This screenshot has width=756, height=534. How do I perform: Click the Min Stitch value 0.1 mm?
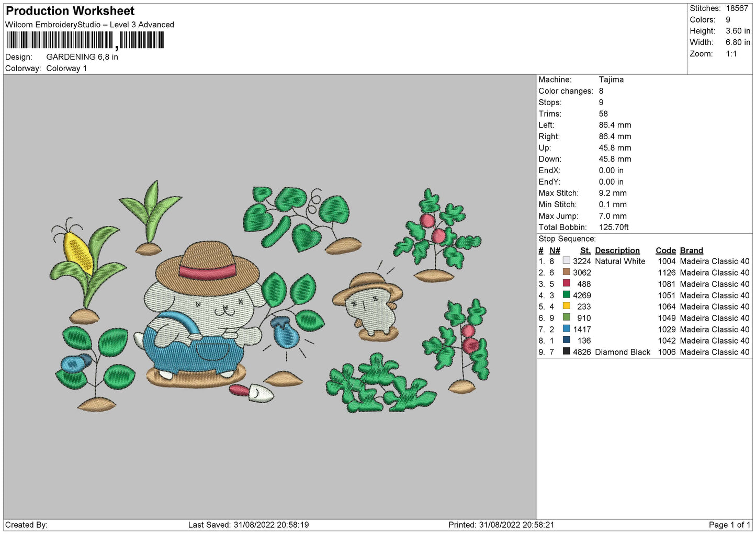(x=613, y=204)
